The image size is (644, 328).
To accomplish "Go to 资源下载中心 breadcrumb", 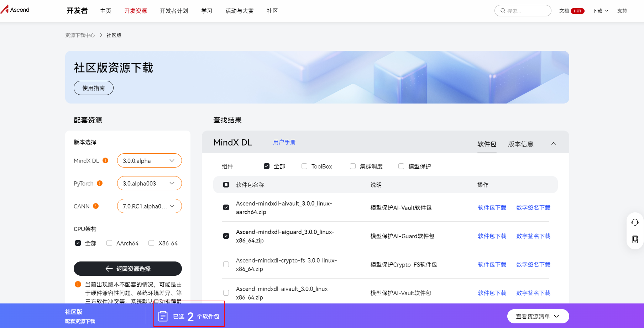I will pyautogui.click(x=80, y=35).
